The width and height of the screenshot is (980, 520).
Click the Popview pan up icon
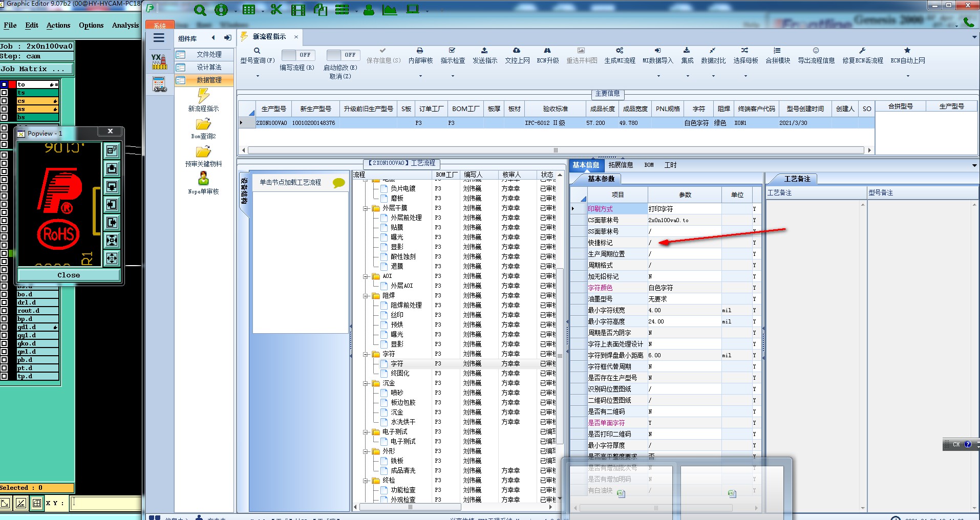(112, 168)
